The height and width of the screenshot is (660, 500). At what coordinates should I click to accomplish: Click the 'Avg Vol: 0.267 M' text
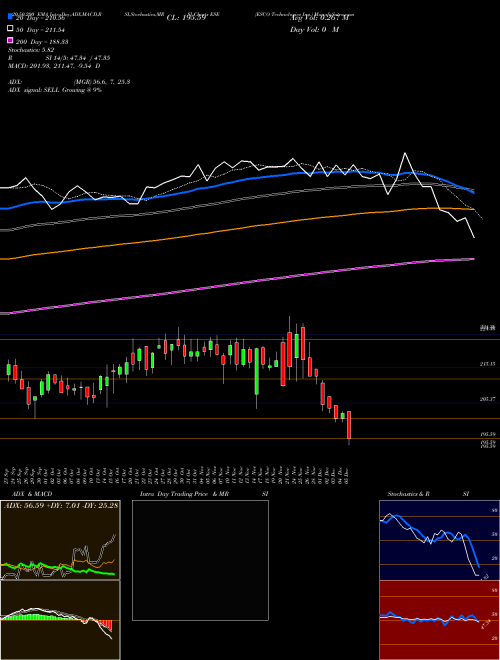click(x=319, y=18)
